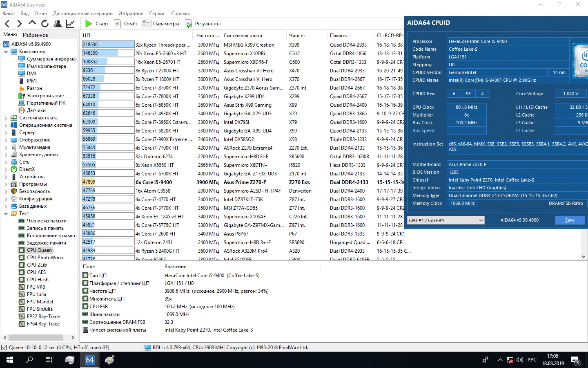Expand the Устройства tree node
The height and width of the screenshot is (368, 588).
coord(6,177)
